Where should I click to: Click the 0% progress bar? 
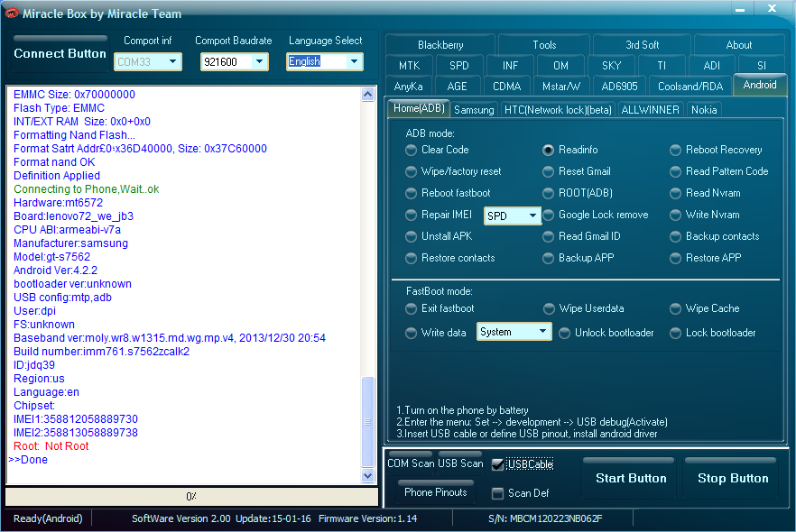[191, 497]
